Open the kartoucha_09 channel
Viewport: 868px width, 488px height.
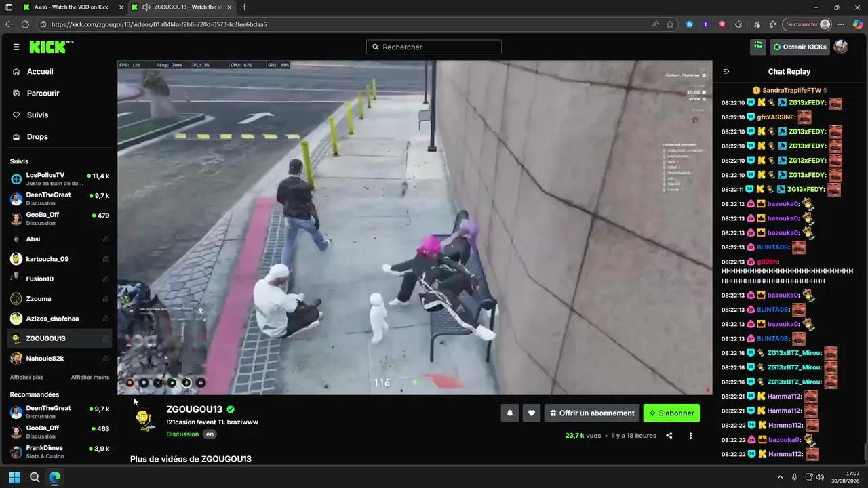coord(59,258)
